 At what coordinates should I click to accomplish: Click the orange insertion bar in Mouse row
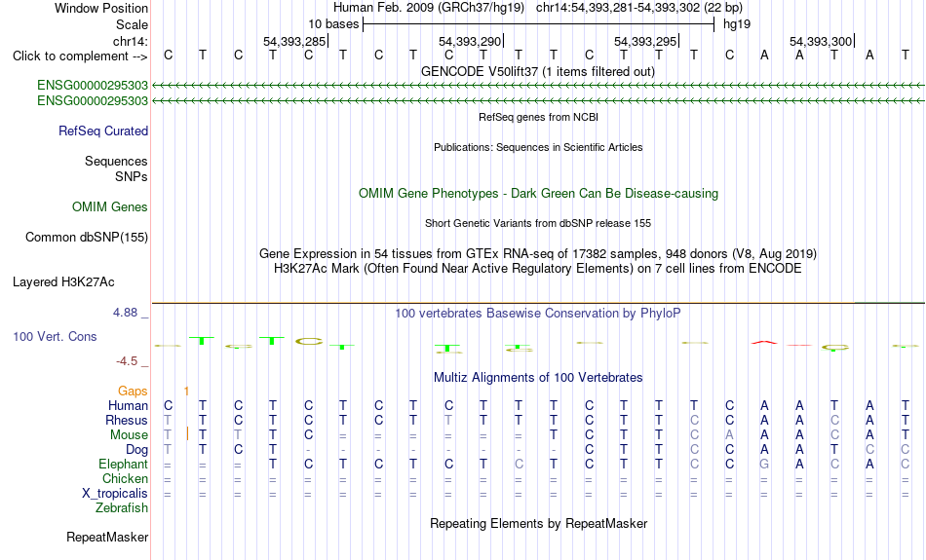tap(187, 433)
